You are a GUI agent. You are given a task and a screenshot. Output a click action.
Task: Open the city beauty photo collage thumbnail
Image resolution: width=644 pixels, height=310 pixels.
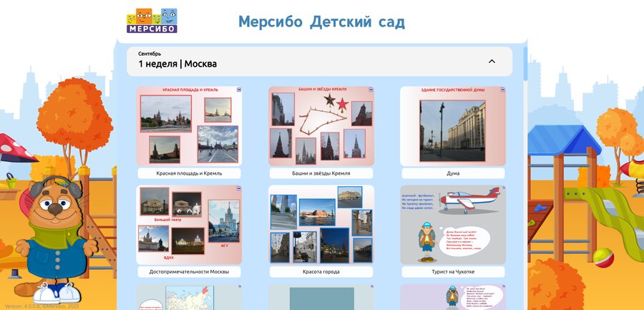[321, 225]
